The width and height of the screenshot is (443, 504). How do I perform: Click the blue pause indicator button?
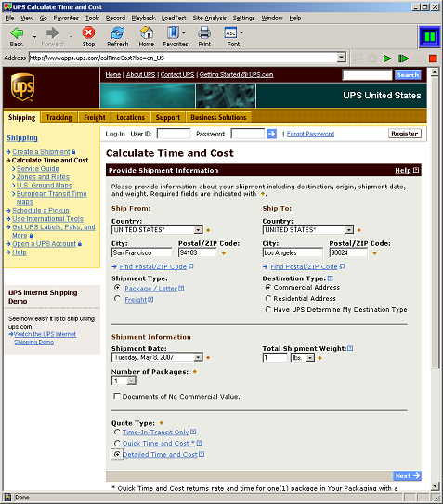click(430, 37)
